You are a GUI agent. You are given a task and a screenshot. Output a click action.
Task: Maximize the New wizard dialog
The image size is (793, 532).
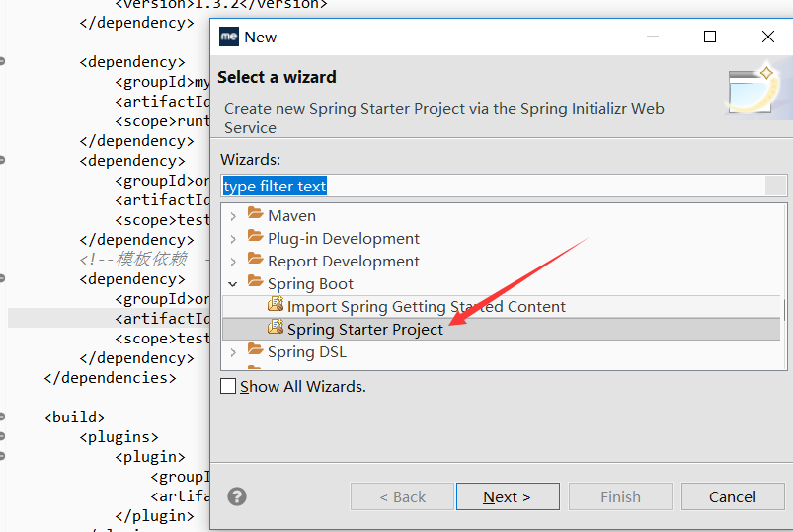[710, 37]
